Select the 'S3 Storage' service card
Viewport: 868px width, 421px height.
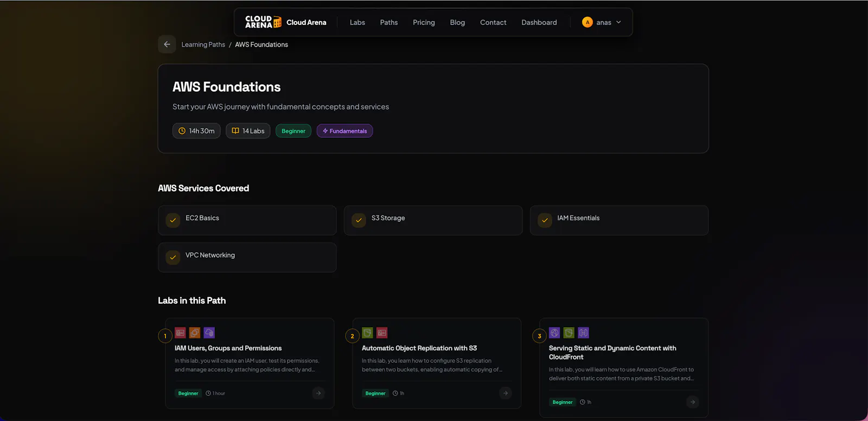[433, 220]
